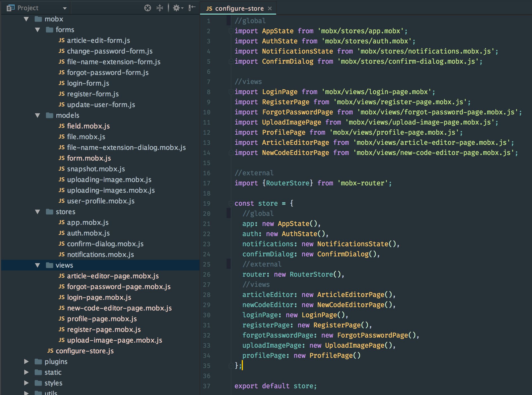This screenshot has height=395, width=532.
Task: Click the plugins folder icon
Action: [38, 361]
